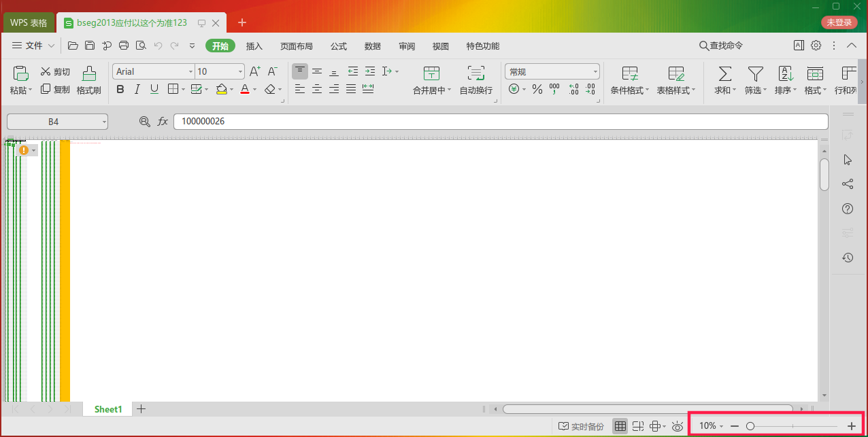Click 实时备份 in the status bar

[x=582, y=426]
